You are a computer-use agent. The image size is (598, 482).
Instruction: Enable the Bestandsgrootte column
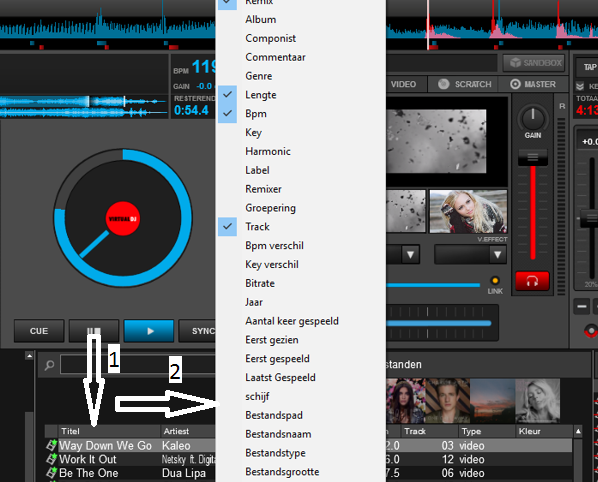[x=282, y=472]
